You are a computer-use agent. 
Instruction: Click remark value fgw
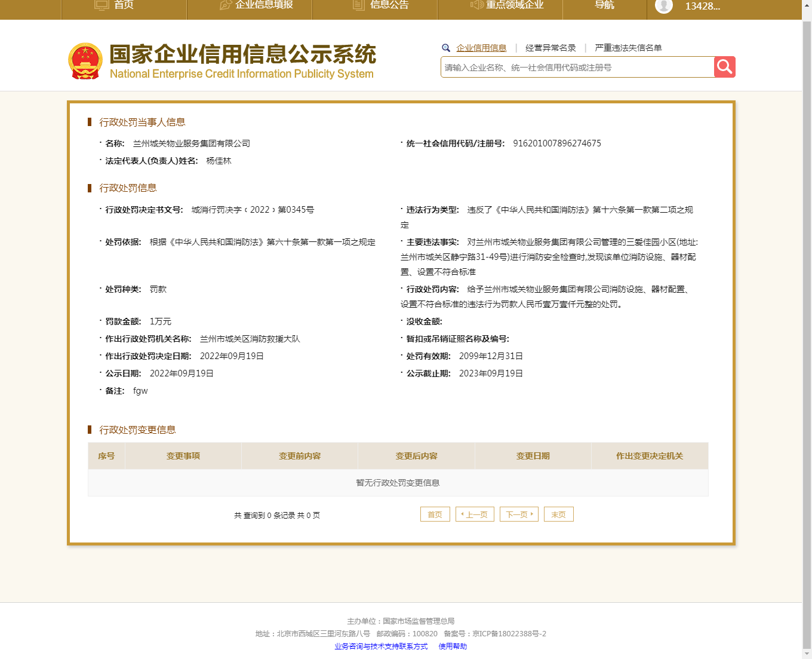pyautogui.click(x=140, y=391)
